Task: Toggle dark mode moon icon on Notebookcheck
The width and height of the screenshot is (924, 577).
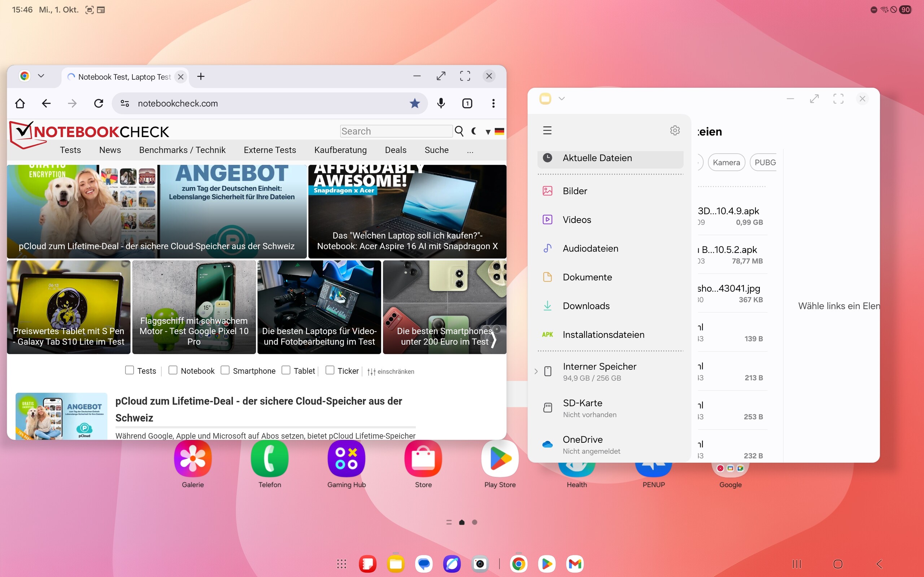Action: click(x=474, y=131)
